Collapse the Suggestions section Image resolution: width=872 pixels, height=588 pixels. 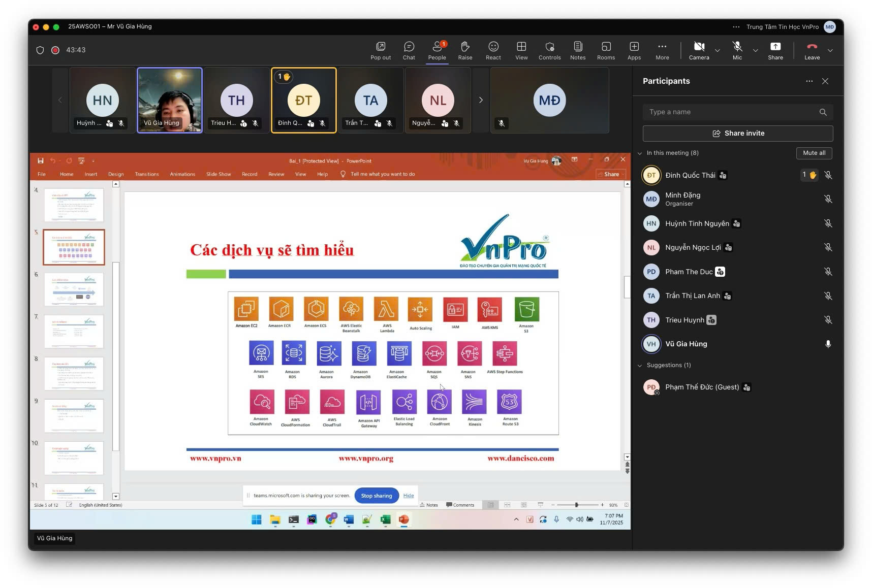point(640,365)
